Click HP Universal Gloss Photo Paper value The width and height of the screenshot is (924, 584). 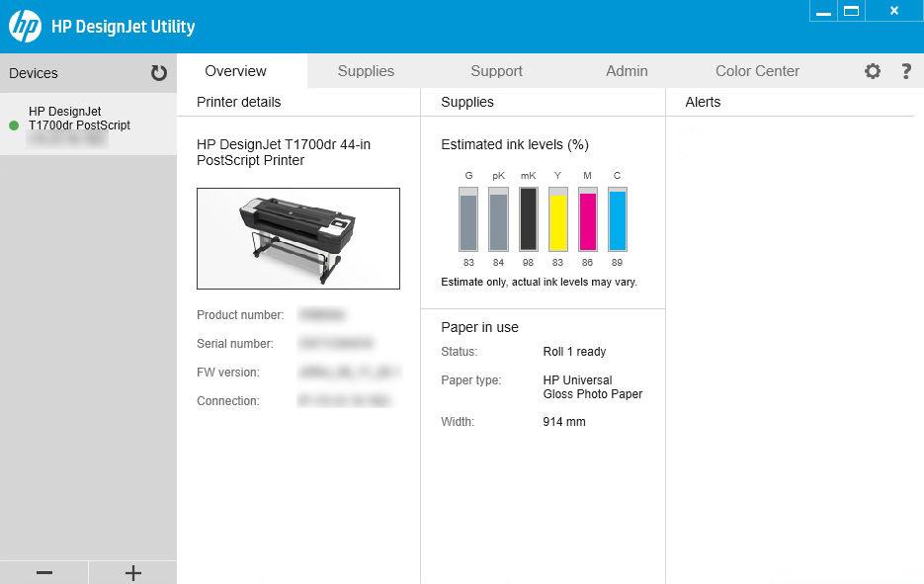pos(593,387)
